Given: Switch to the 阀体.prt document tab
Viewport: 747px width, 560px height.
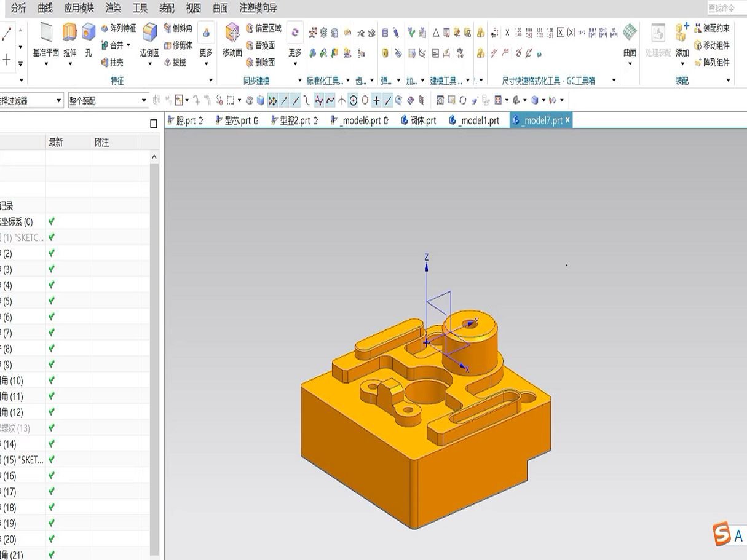Looking at the screenshot, I should click(x=419, y=120).
